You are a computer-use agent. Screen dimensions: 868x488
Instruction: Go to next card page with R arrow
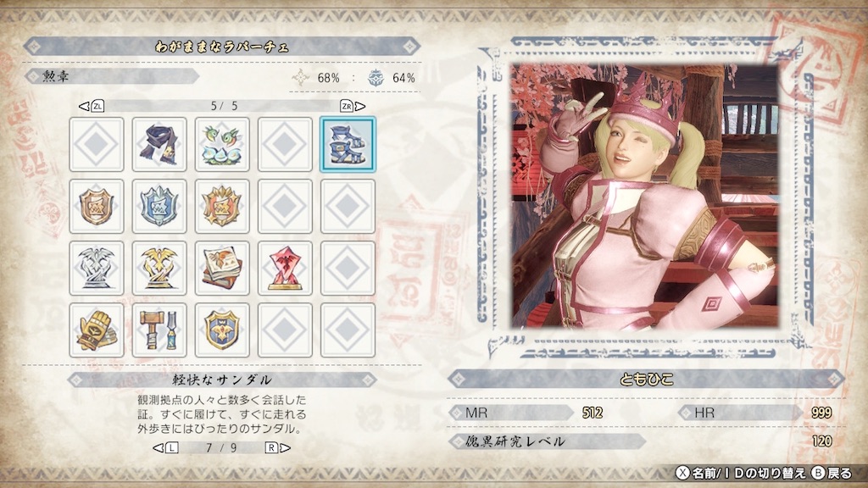277,447
